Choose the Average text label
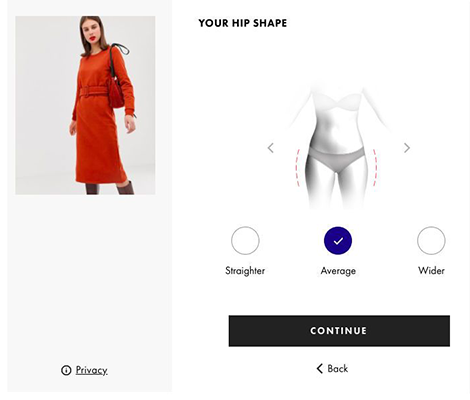The height and width of the screenshot is (400, 470). click(338, 271)
